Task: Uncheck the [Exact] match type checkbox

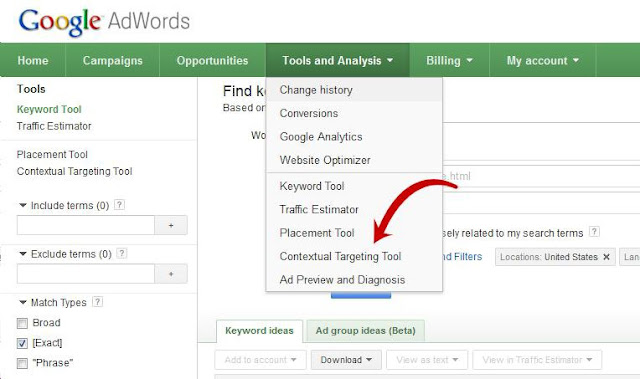Action: coord(22,343)
